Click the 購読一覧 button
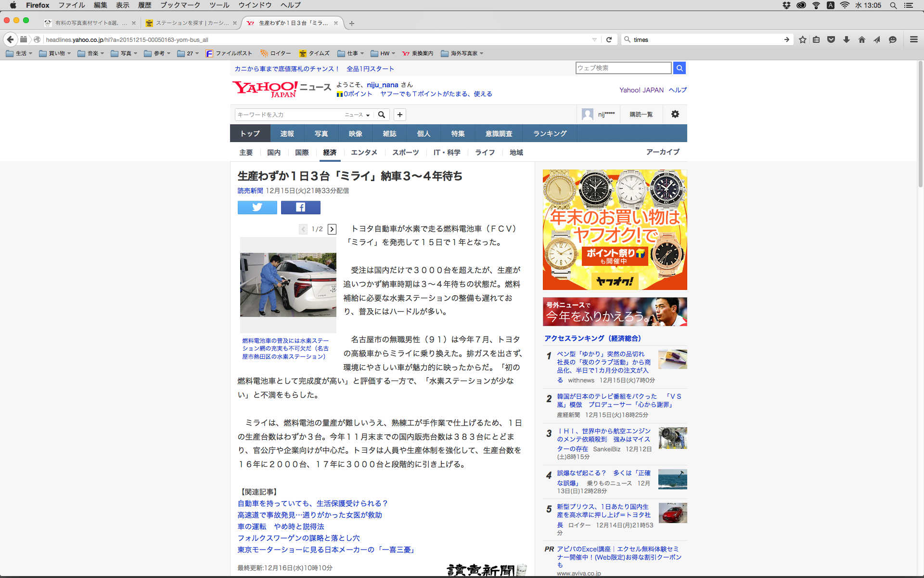 641,114
